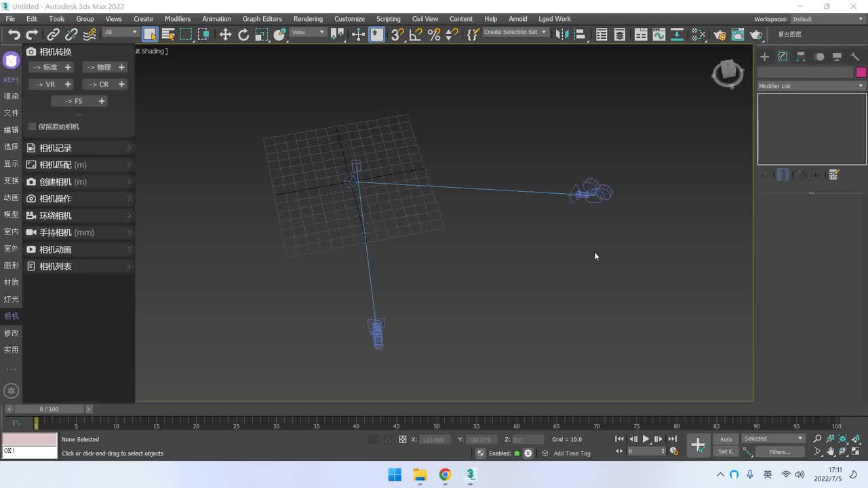Enable the 保留原始相机 checkbox
This screenshot has width=868, height=488.
(32, 127)
